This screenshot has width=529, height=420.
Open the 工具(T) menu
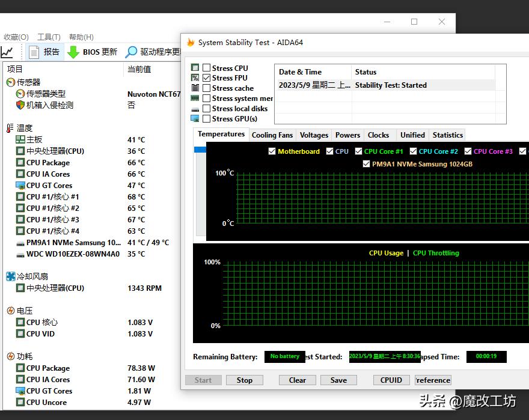[x=49, y=37]
